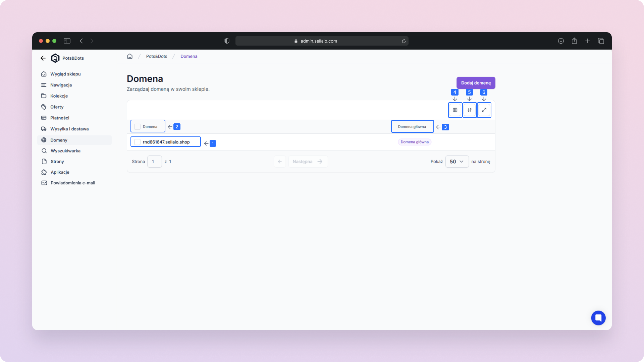This screenshot has height=362, width=644.
Task: Open Wygląd sklepu in sidebar
Action: tap(65, 74)
